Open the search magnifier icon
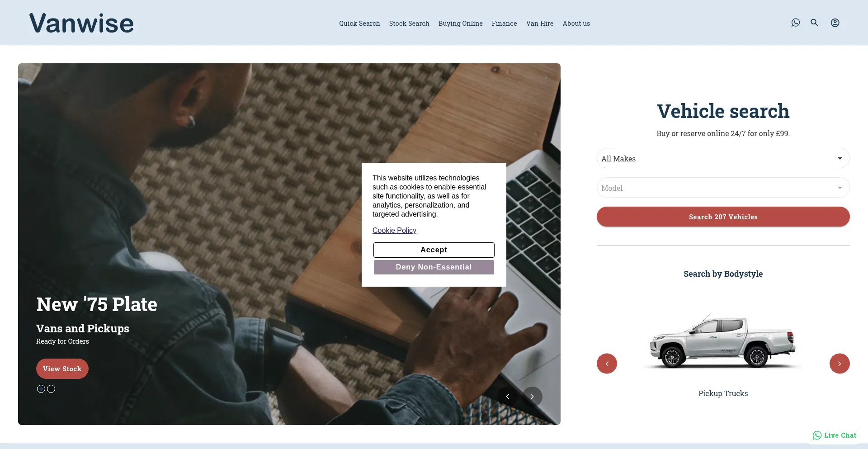The height and width of the screenshot is (449, 868). pyautogui.click(x=815, y=23)
